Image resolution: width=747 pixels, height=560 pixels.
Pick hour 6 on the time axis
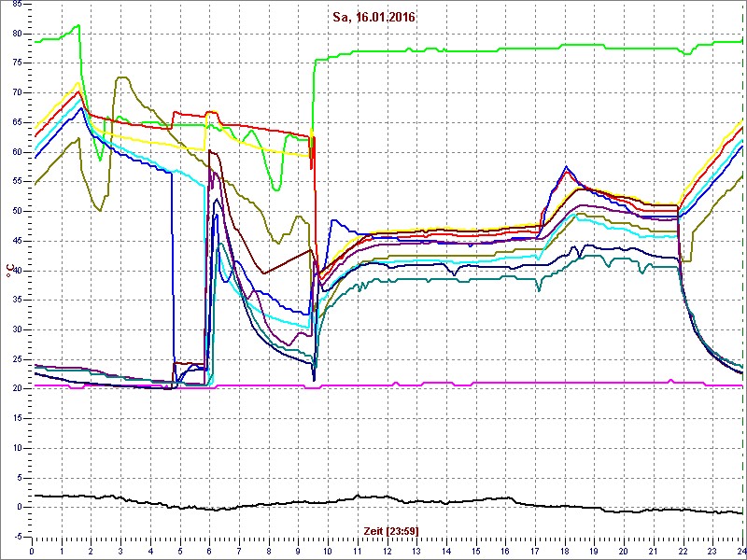coord(209,551)
